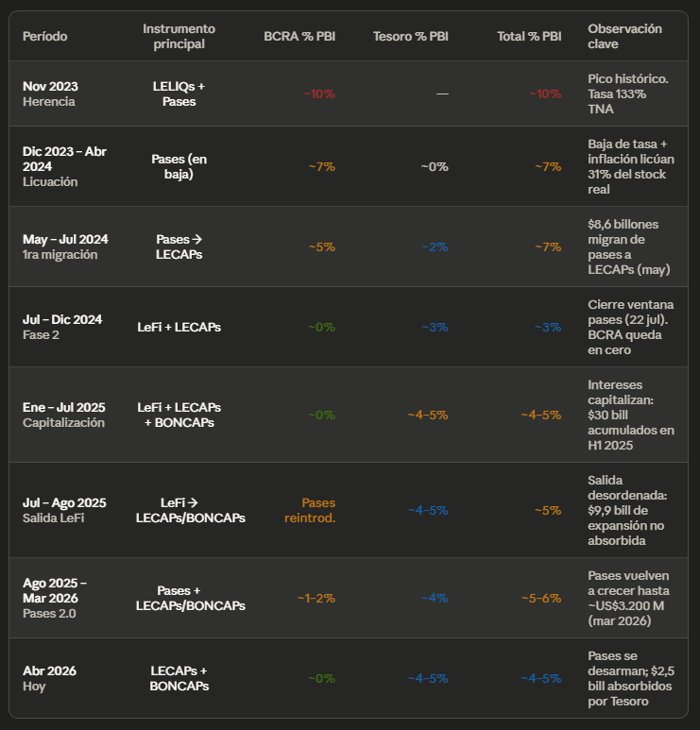Click the Tesoro % PBI header
700x730 pixels.
click(411, 36)
